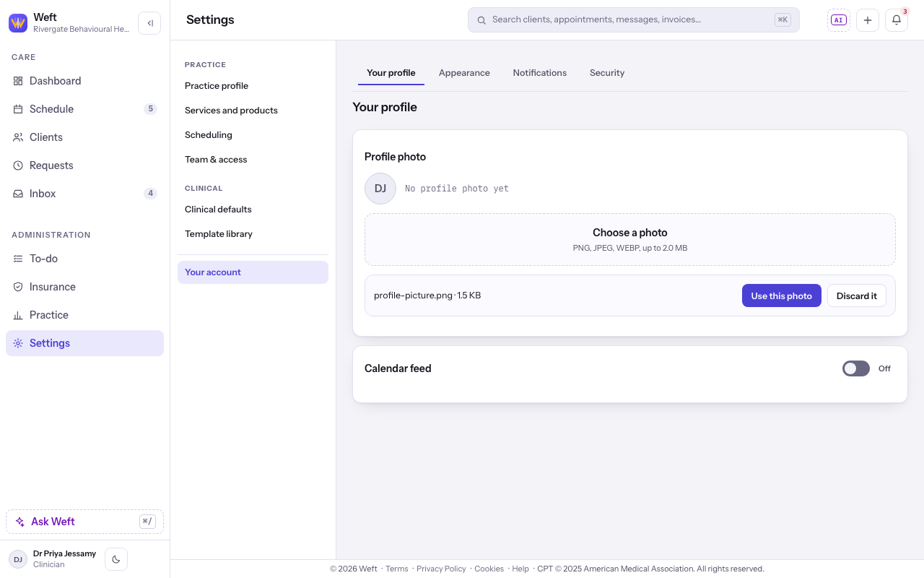This screenshot has width=924, height=578.
Task: Open Privacy Policy footer link
Action: pyautogui.click(x=441, y=569)
